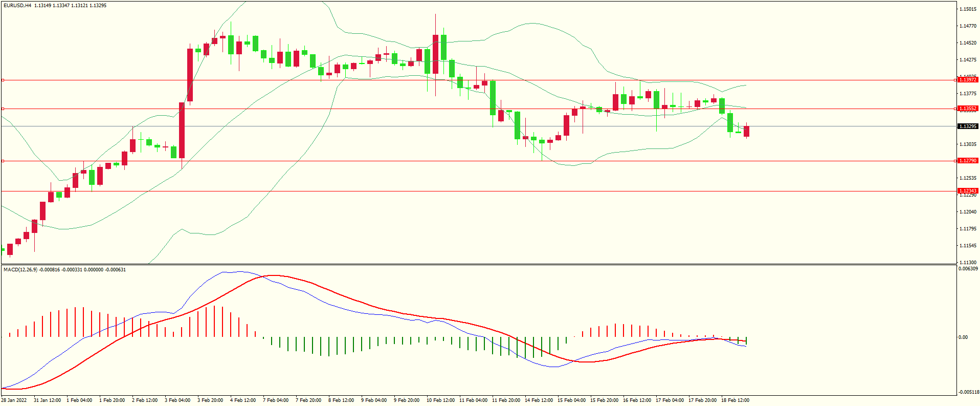Click the 3 Feb 20:00 time label
The image size is (980, 406).
[x=210, y=400]
